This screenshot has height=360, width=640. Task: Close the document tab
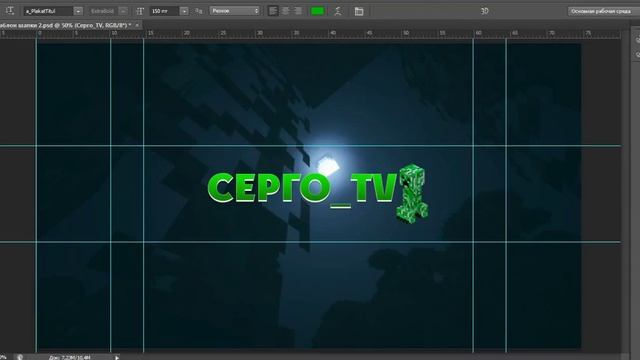pyautogui.click(x=137, y=25)
